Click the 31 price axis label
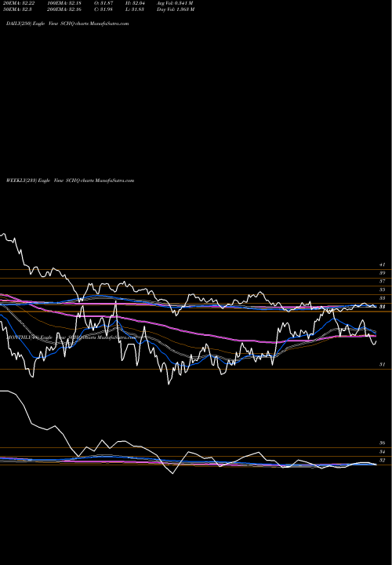Screen dimensions: 392x565 click(383, 364)
